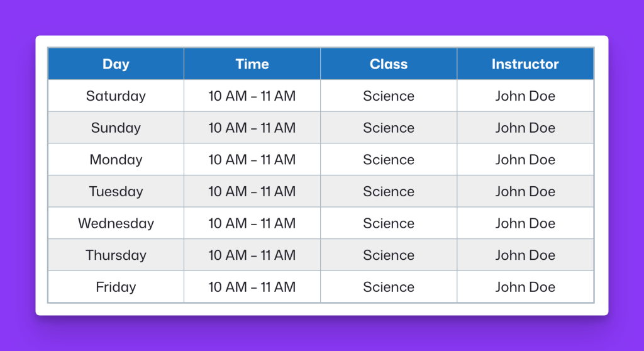Select the Thursday day cell
The width and height of the screenshot is (644, 351).
click(x=116, y=255)
